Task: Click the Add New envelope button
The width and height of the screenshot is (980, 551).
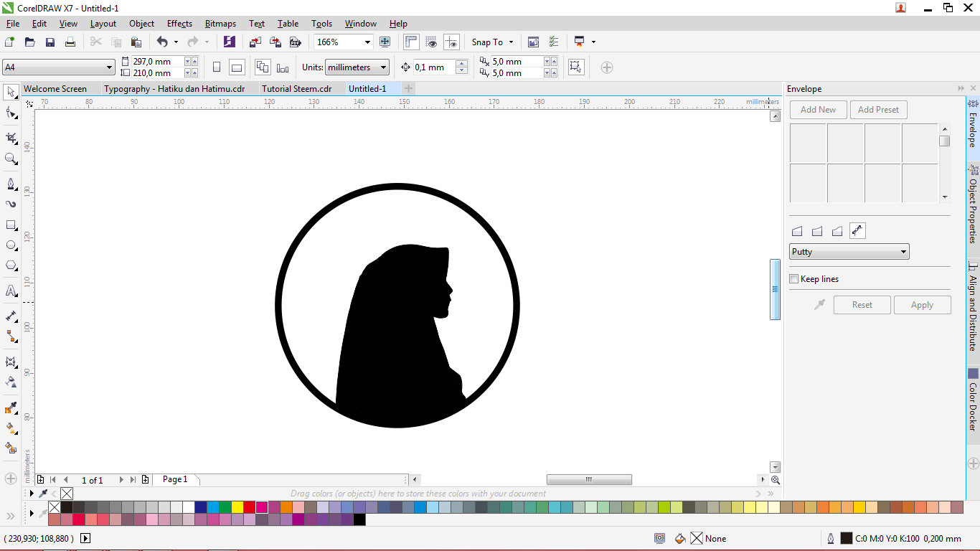Action: tap(818, 110)
